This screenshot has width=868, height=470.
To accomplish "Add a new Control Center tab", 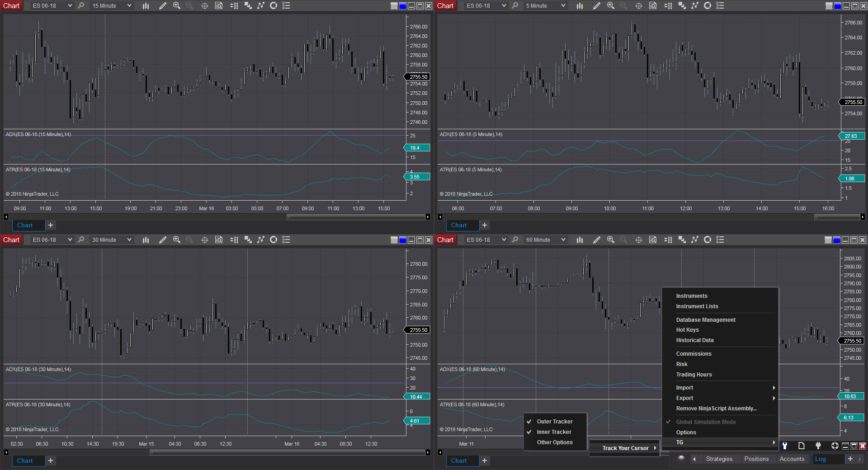I will (x=850, y=459).
